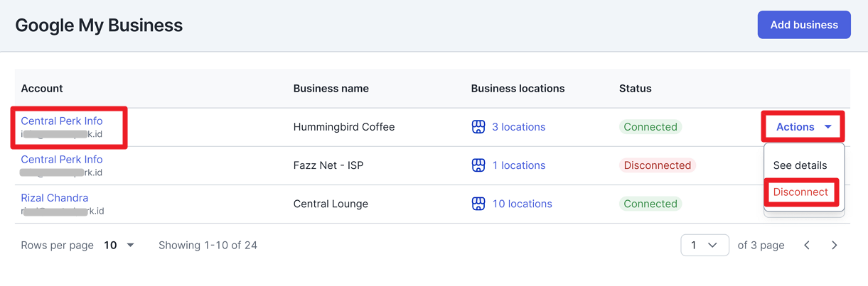Click the store icon beside 10 locations
Screen dimensions: 868x286
point(478,204)
